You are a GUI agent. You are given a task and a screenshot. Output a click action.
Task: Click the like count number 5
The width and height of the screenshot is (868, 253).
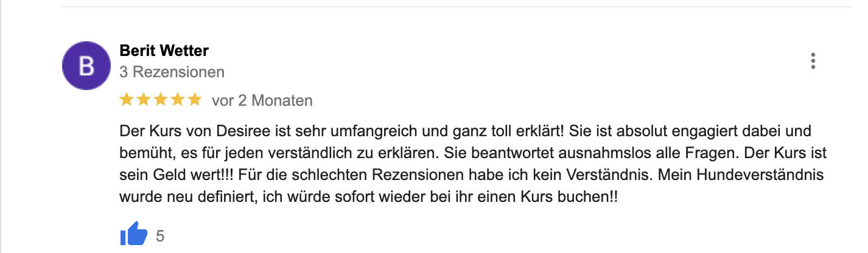coord(160,235)
